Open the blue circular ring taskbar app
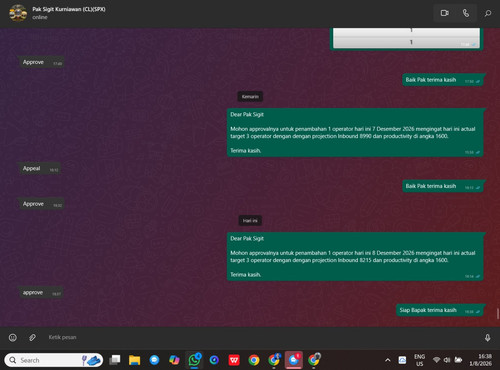 (214, 360)
